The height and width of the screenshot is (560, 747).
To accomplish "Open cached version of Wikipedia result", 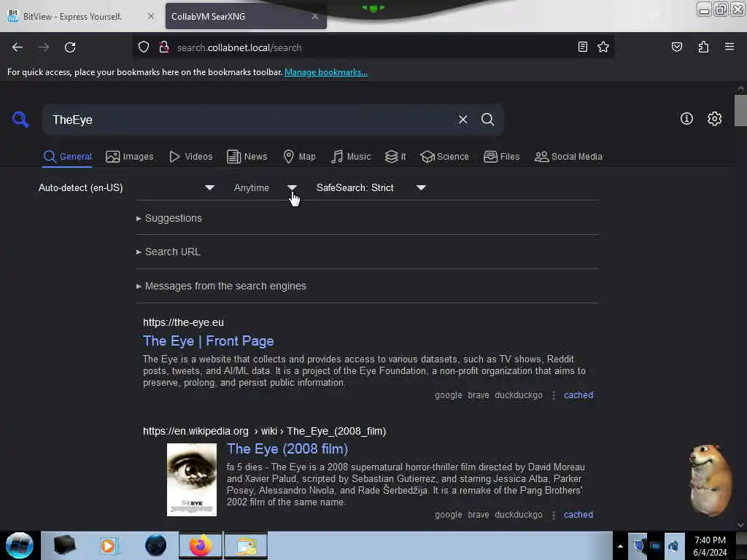I will 578,515.
